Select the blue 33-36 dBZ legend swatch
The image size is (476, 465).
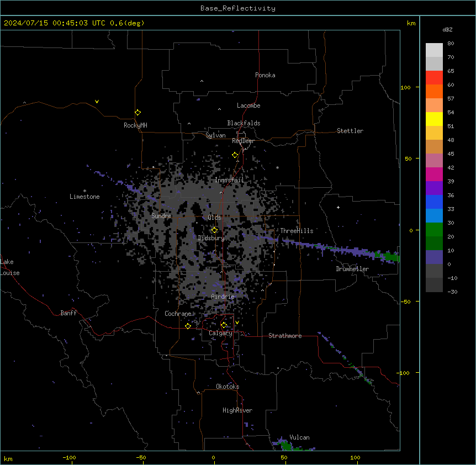pyautogui.click(x=434, y=202)
